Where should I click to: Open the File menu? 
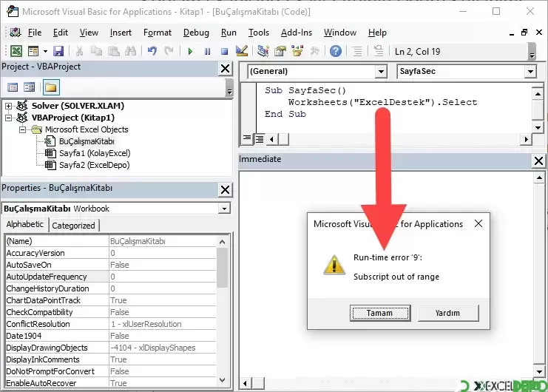click(x=35, y=33)
